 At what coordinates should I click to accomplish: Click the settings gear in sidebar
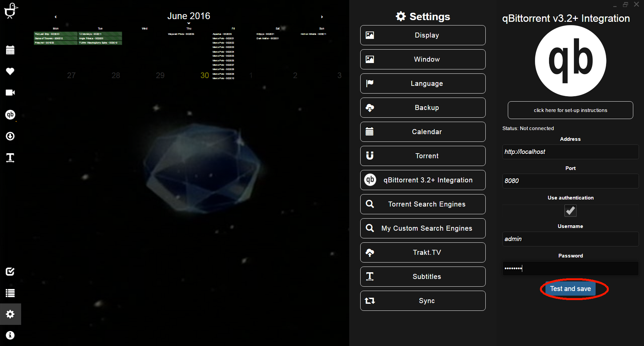[10, 314]
